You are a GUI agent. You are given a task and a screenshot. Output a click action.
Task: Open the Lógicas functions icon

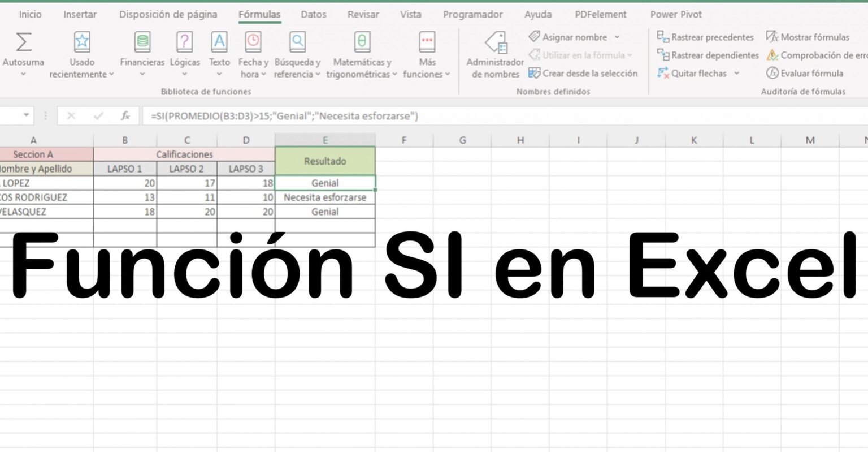(x=185, y=41)
